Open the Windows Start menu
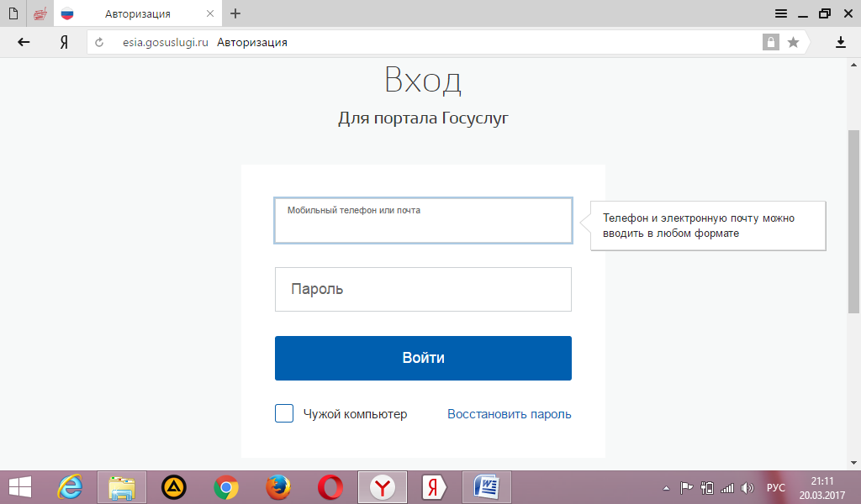The image size is (861, 504). tap(20, 487)
